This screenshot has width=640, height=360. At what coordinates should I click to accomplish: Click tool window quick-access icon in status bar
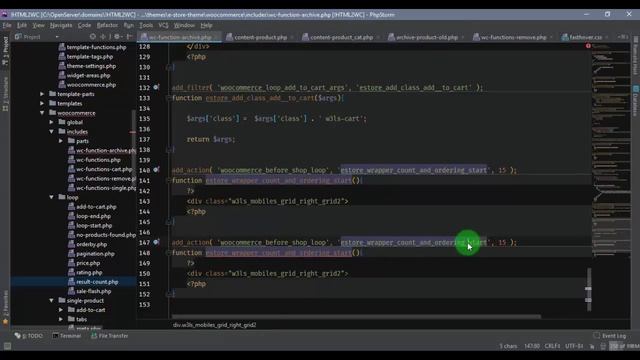click(7, 347)
